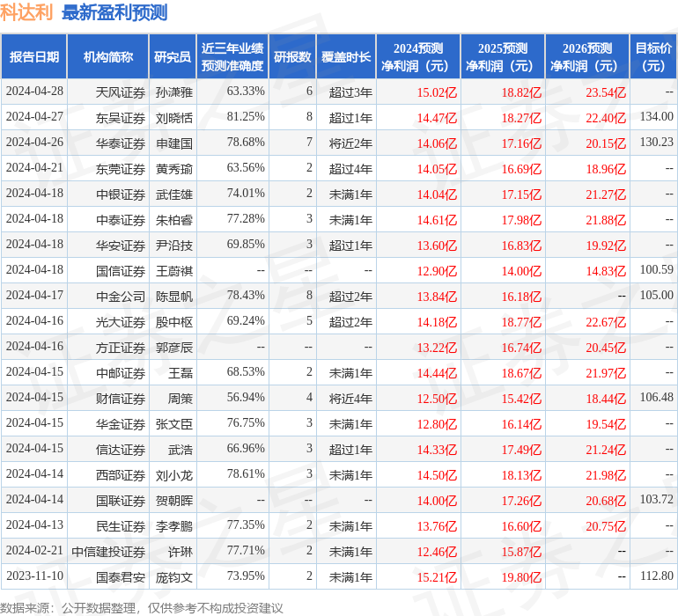
Task: Click the 目标价 column header
Action: click(653, 56)
